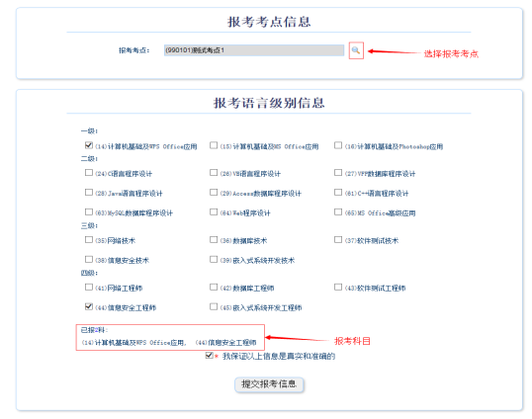Check (37) 软件测试技术

338,240
